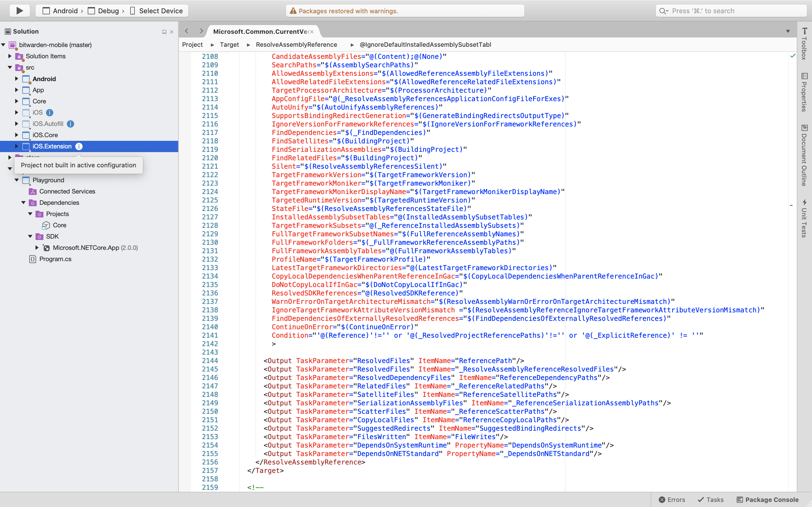Open the Errors pad
The image size is (812, 507).
click(x=672, y=500)
